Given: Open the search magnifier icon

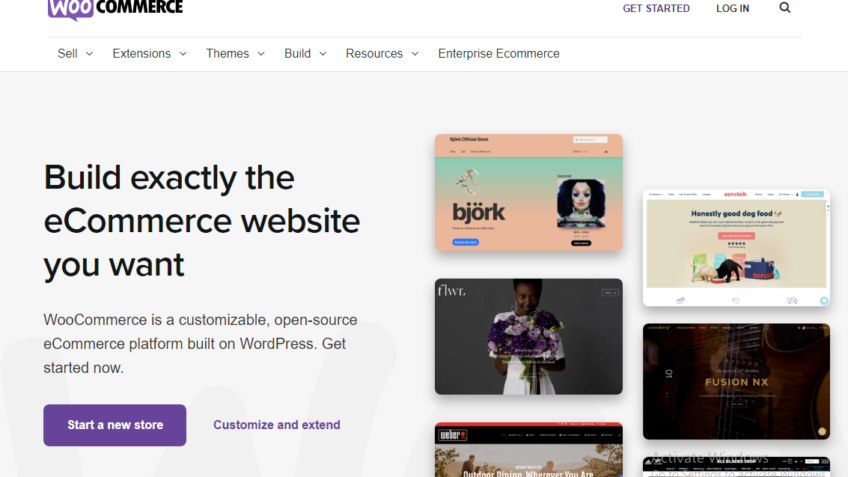Looking at the screenshot, I should tap(785, 8).
